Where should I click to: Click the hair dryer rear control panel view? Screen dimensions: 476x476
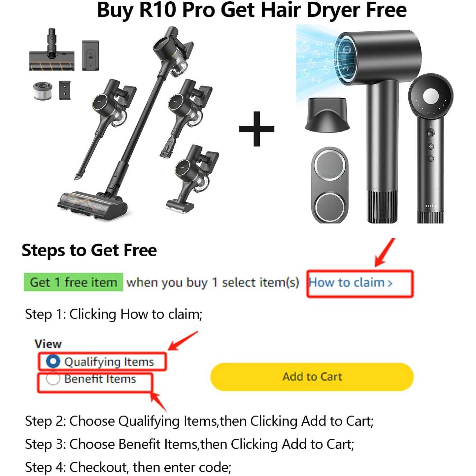coord(430,148)
